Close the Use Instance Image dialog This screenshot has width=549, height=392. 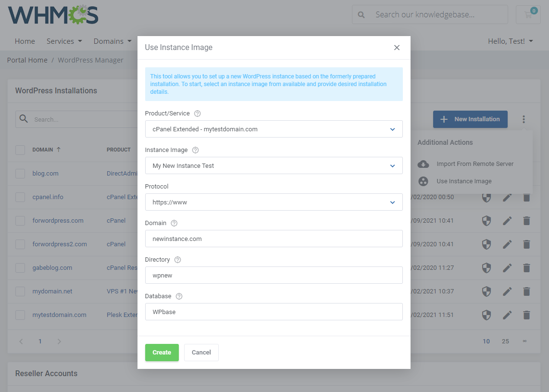[396, 48]
